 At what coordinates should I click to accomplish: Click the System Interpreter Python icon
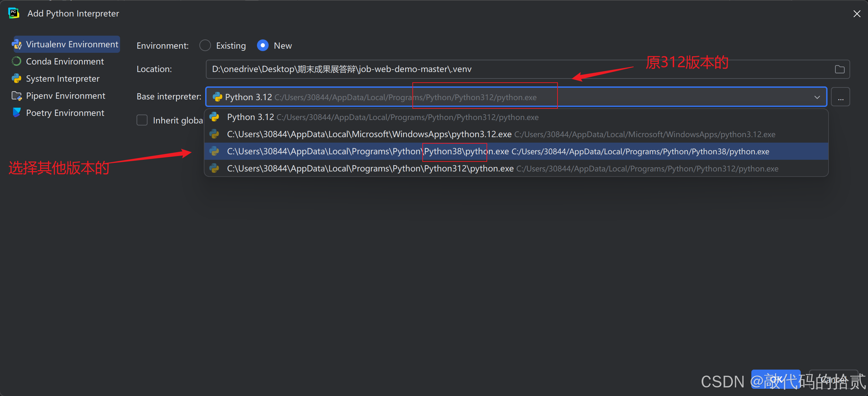point(16,79)
